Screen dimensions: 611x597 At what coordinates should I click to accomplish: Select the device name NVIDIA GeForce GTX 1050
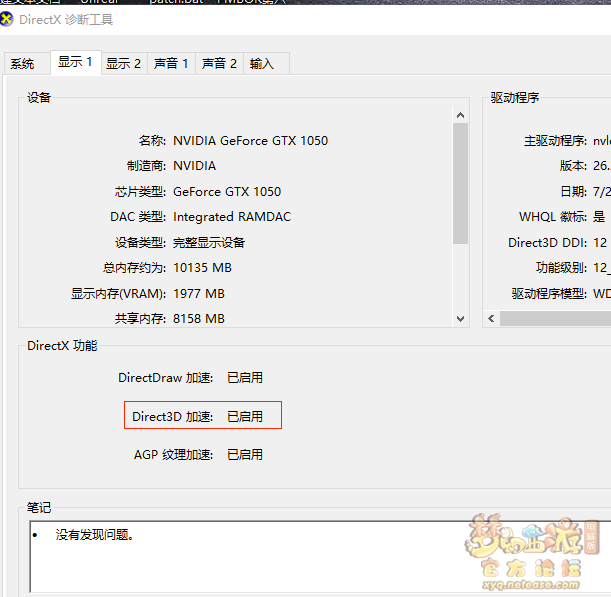point(250,141)
